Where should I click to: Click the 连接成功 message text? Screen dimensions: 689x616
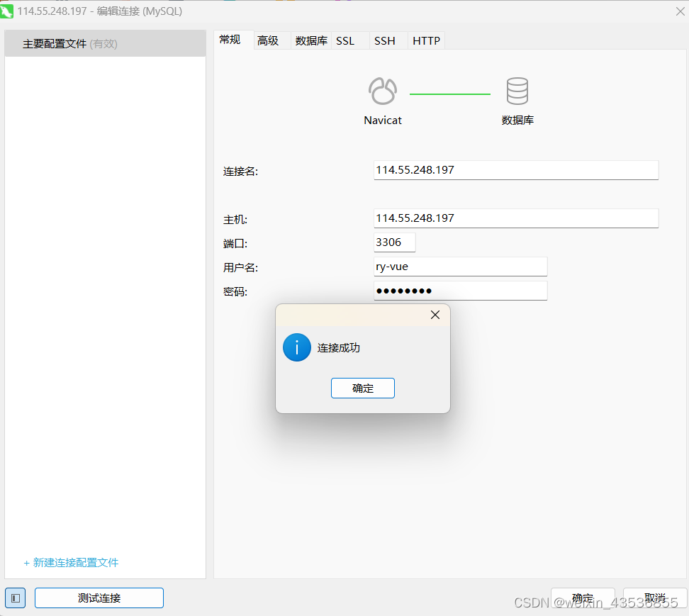coord(338,348)
